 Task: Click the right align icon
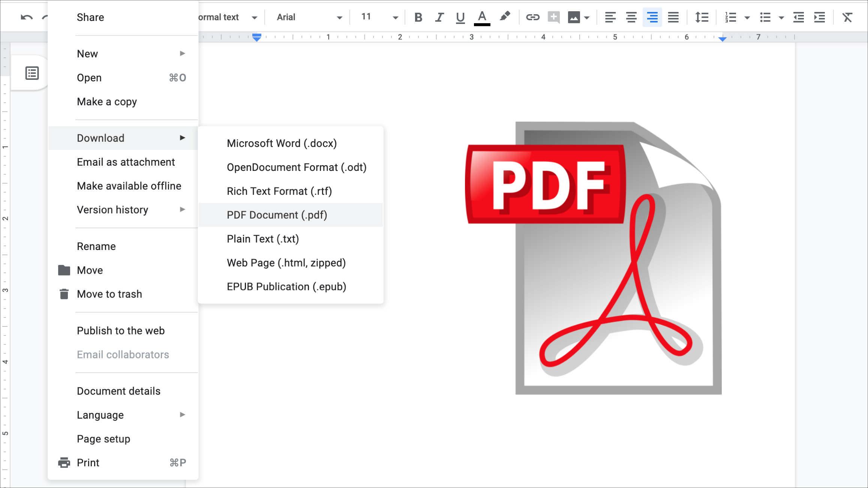tap(652, 17)
